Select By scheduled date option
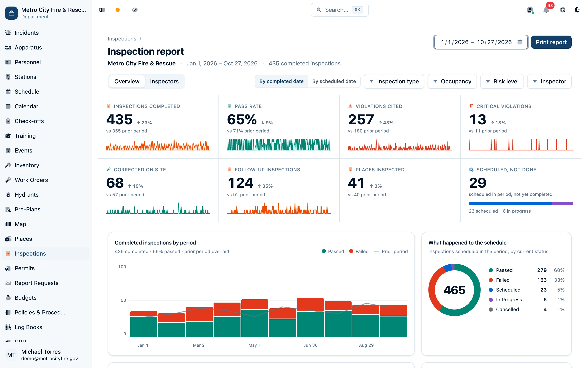588x368 pixels. pos(334,81)
